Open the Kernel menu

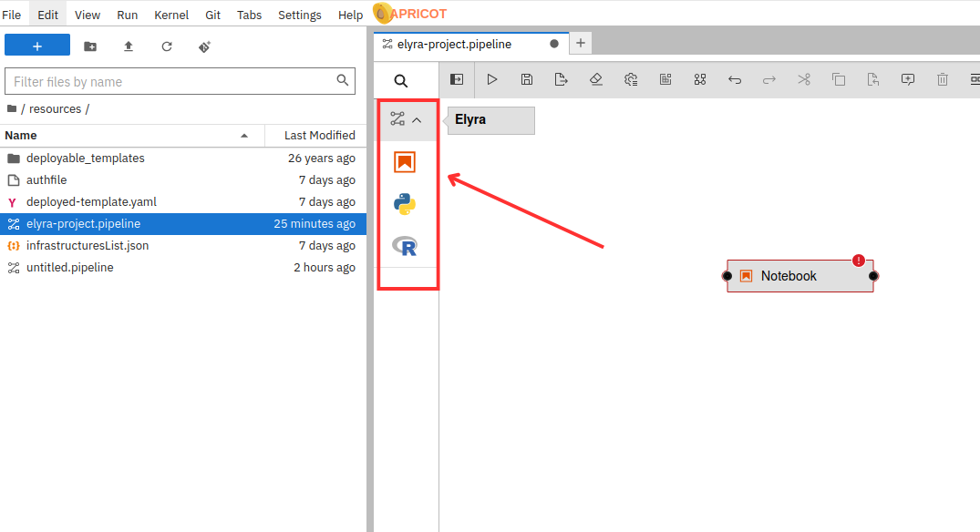click(x=171, y=15)
